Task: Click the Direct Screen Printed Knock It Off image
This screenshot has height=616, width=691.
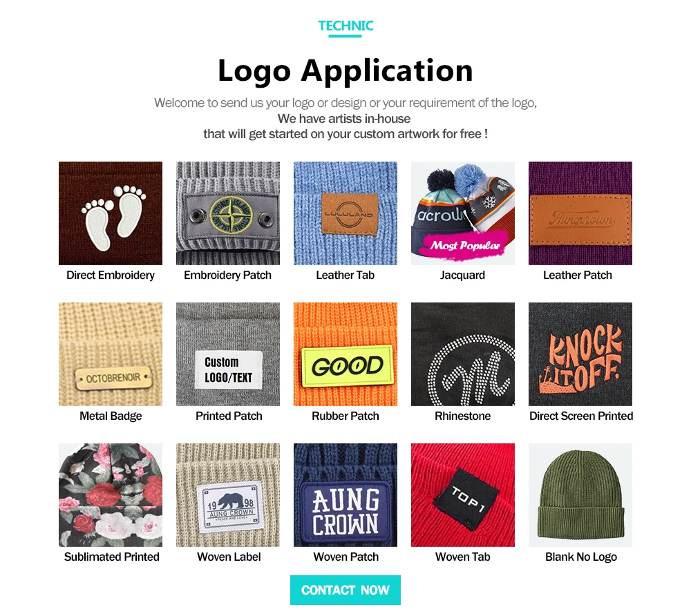Action: coord(580,354)
